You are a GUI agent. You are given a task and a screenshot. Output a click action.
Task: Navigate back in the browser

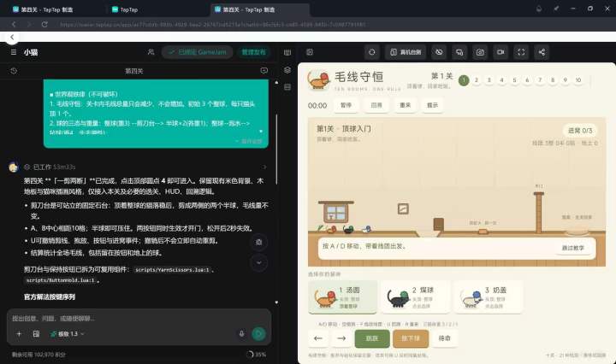[x=14, y=24]
